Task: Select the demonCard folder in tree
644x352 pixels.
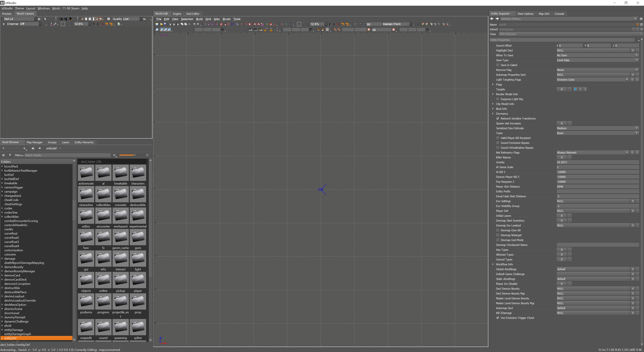Action: point(12,275)
